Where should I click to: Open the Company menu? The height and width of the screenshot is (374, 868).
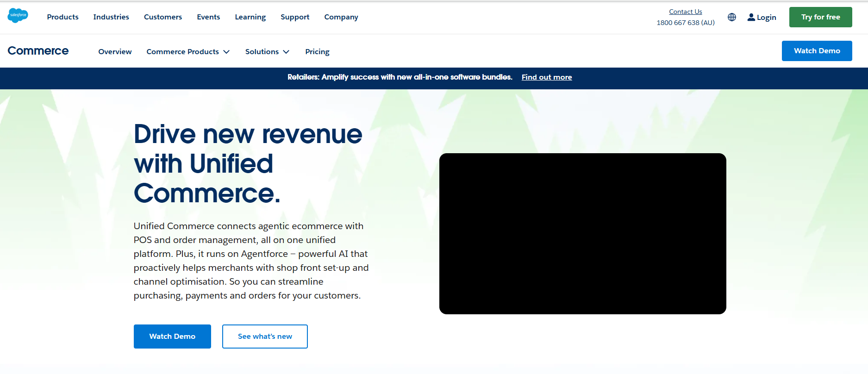341,17
